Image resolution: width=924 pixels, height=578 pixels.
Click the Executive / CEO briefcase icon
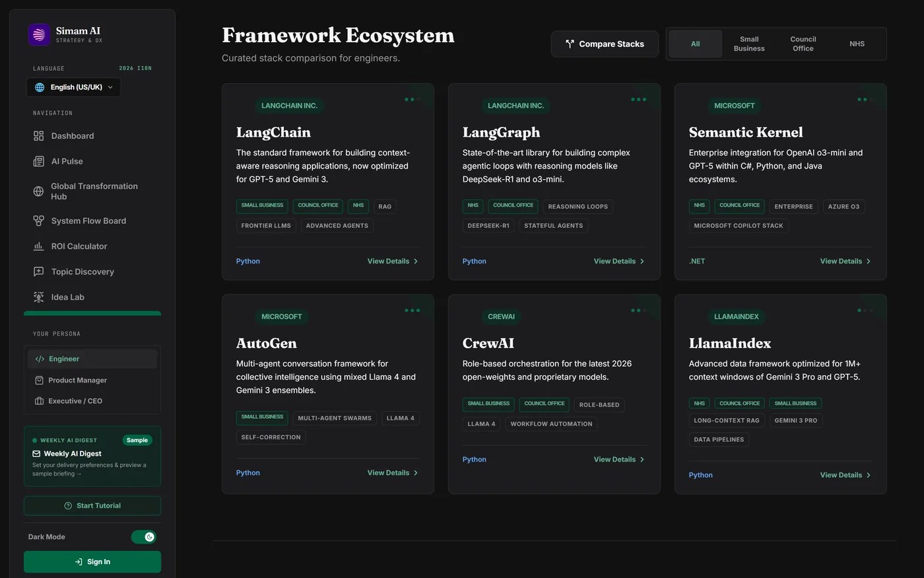click(x=39, y=401)
